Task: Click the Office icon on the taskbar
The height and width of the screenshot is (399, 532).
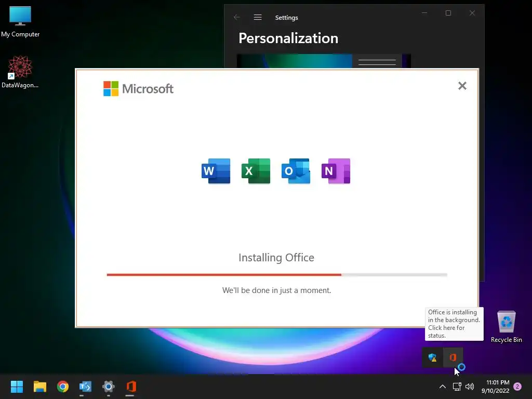Action: [x=131, y=387]
